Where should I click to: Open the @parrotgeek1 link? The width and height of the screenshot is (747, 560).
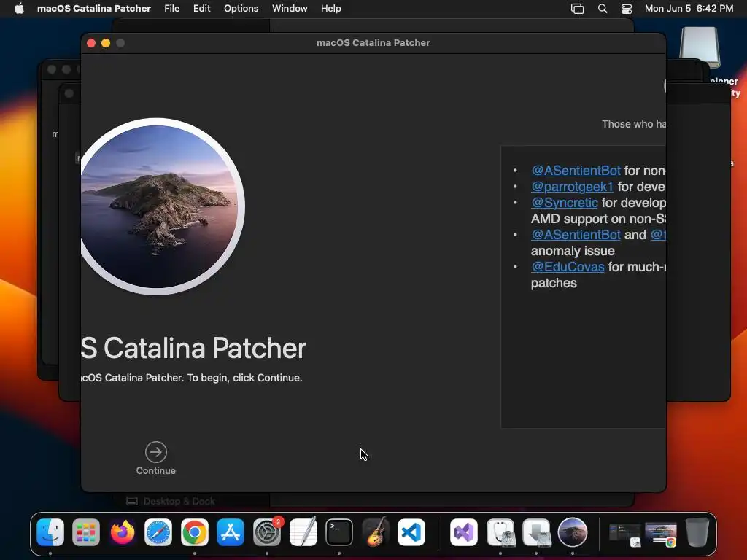pos(572,187)
